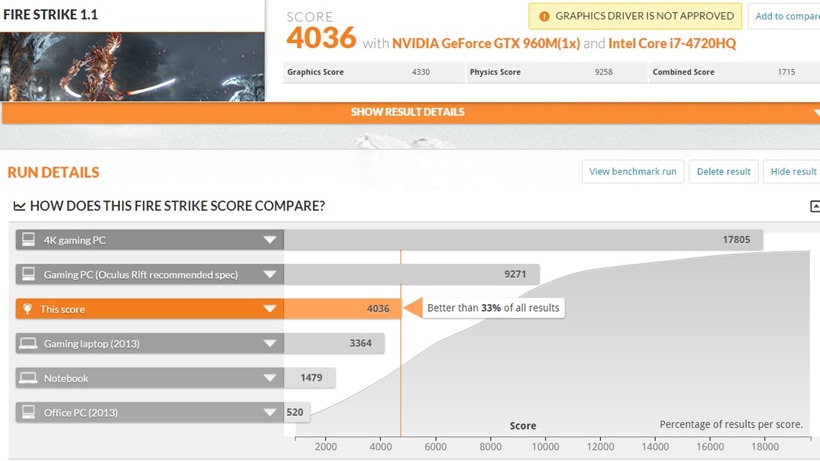Click the Run Details heading
The height and width of the screenshot is (461, 820).
click(53, 172)
